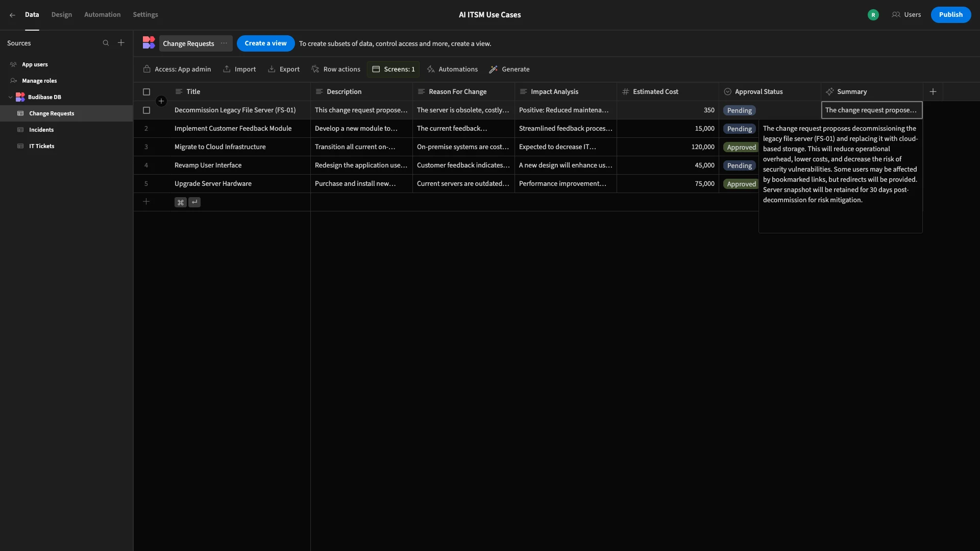Click Summary cell 'The change request propose…'
The height and width of the screenshot is (551, 980).
tap(872, 110)
